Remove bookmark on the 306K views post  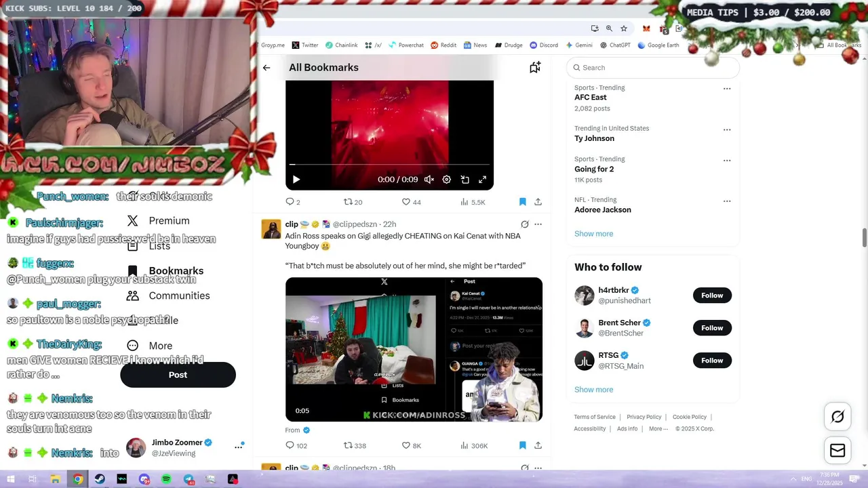coord(522,445)
